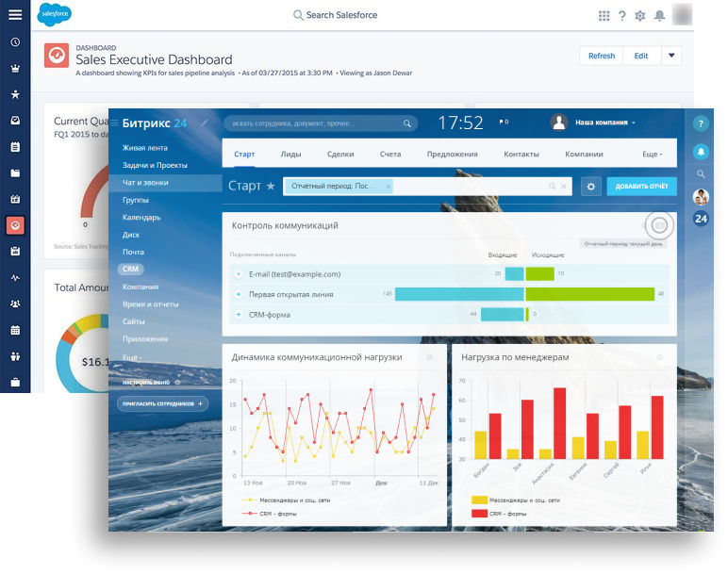Open Bitrix24 notifications bell in right panel
Viewport: 728px width, 574px height.
click(x=701, y=151)
